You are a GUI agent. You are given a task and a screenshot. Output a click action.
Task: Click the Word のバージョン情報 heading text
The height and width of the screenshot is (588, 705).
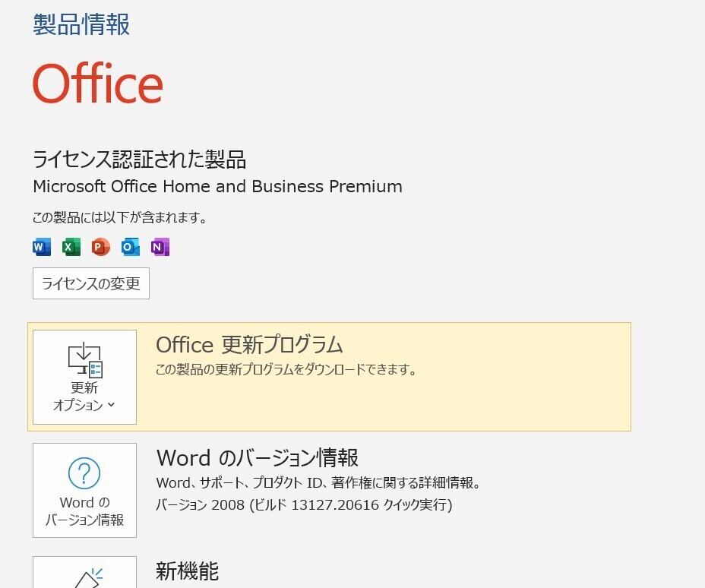click(x=257, y=458)
